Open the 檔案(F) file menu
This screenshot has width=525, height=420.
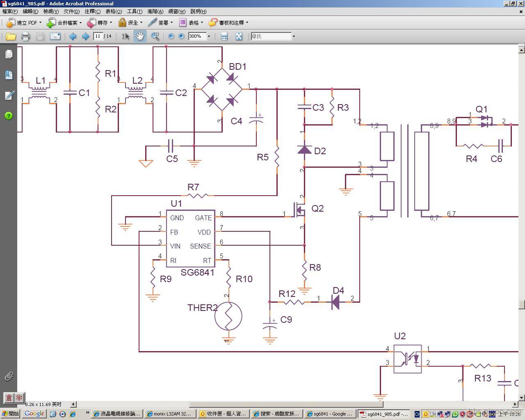click(x=10, y=11)
